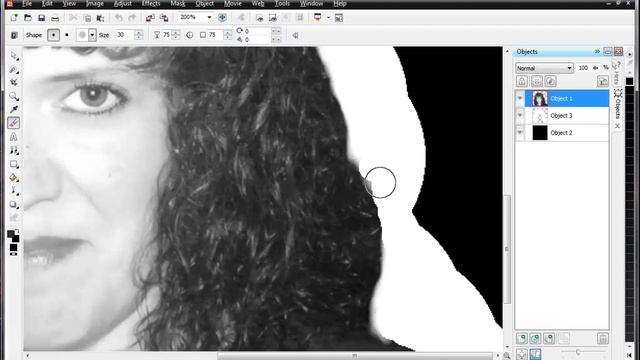Click the full-screen preview icon beside zoom
This screenshot has height=360, width=640.
(x=222, y=18)
